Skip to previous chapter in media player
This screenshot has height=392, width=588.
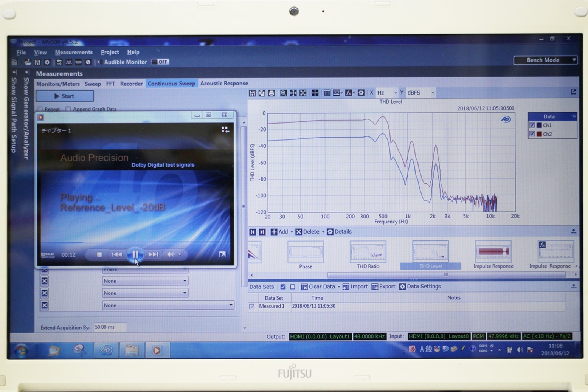117,255
